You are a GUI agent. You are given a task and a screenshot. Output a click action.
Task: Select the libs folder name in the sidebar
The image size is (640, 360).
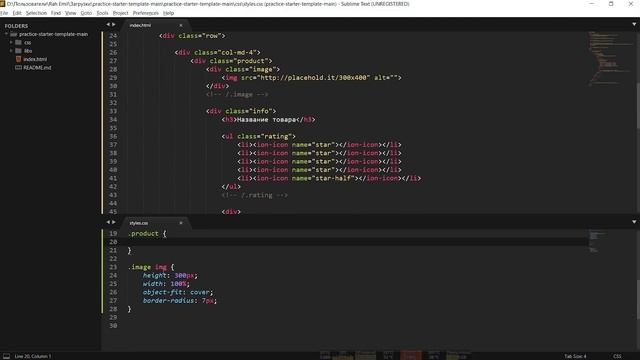click(x=28, y=51)
